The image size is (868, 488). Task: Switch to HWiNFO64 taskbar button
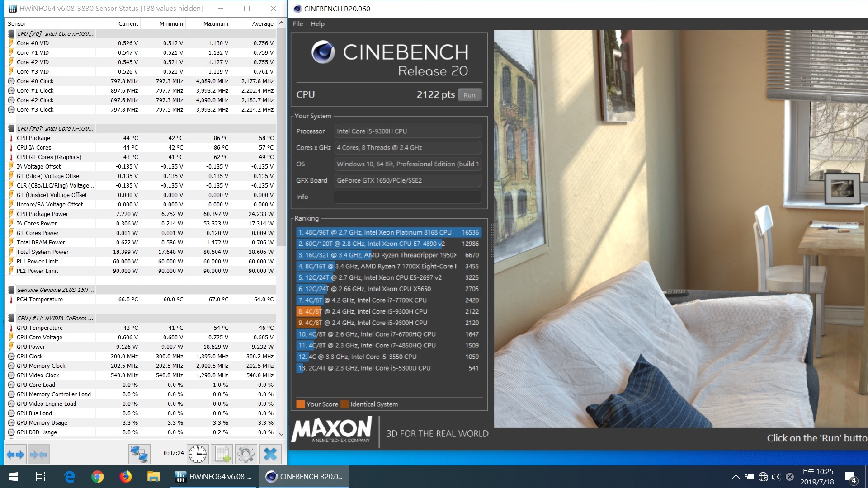pos(214,477)
